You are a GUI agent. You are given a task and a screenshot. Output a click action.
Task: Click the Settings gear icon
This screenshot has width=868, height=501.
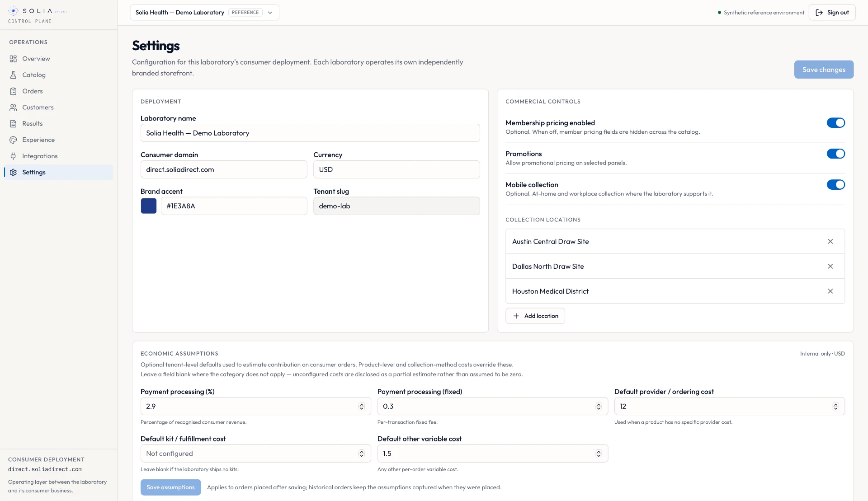13,173
